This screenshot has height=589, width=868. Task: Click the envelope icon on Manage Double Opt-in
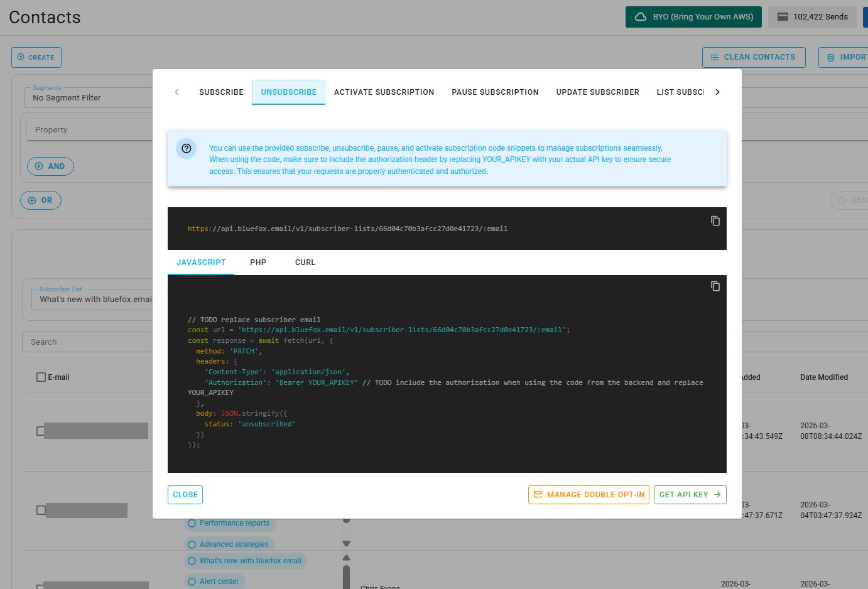pyautogui.click(x=538, y=495)
